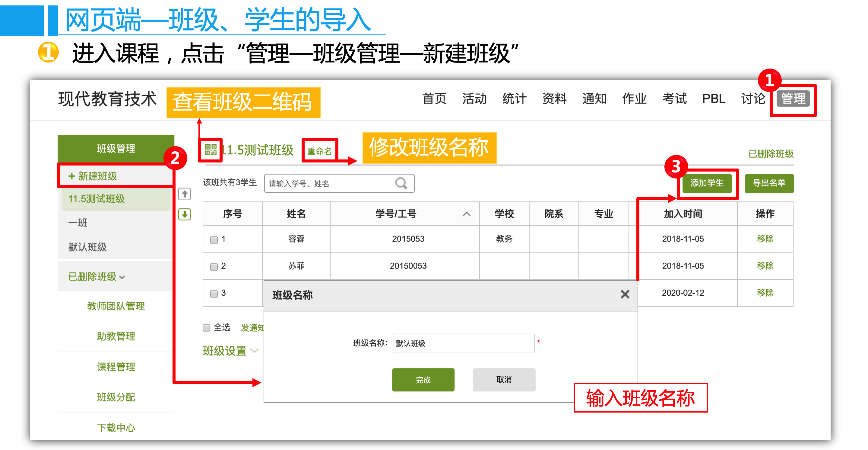Check the checkbox for row 1

coord(214,239)
